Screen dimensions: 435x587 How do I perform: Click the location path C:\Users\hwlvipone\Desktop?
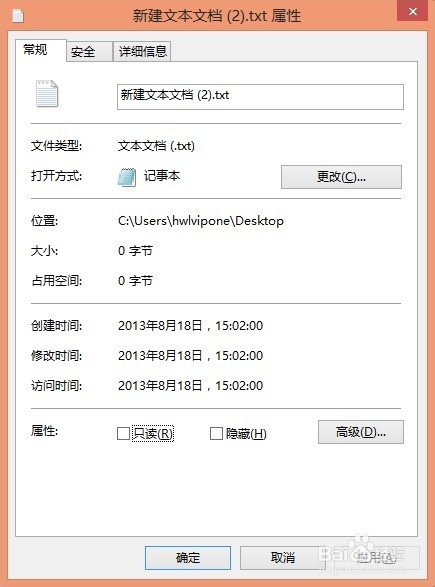point(201,221)
